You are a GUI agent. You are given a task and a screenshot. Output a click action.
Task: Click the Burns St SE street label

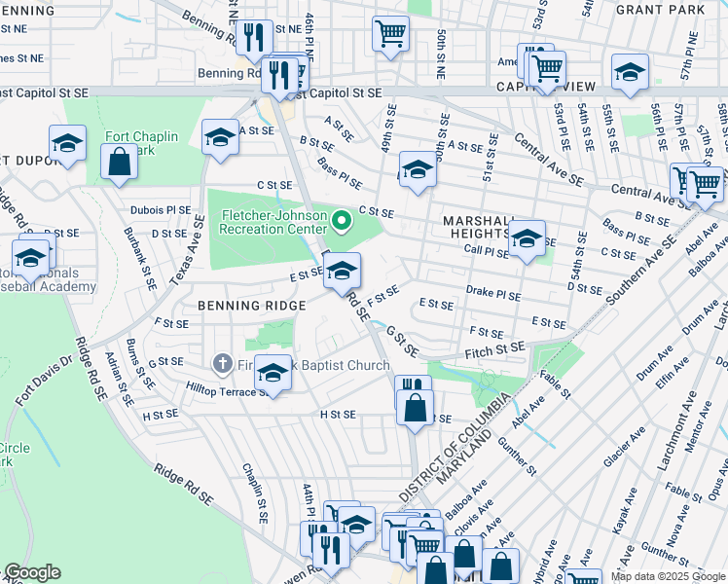click(141, 364)
